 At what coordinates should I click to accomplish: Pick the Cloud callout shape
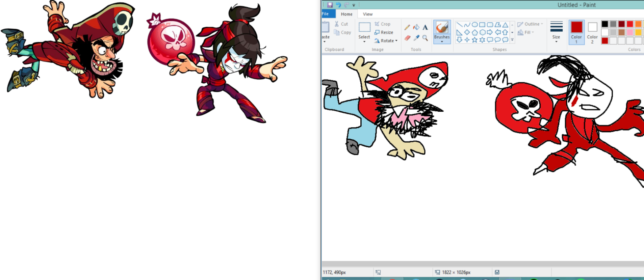(x=505, y=40)
